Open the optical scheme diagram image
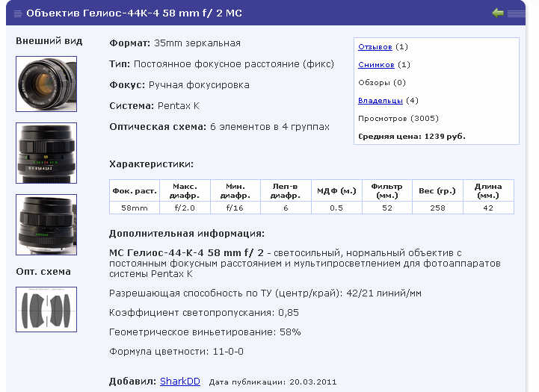 pyautogui.click(x=46, y=309)
